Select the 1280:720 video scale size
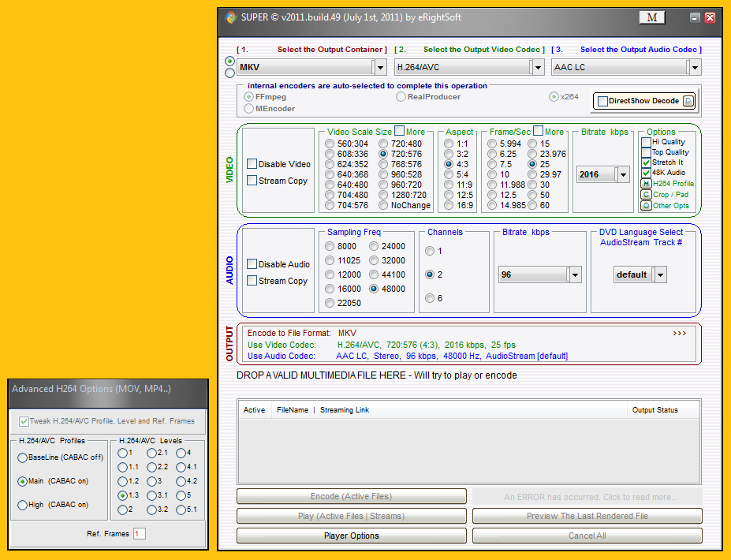The height and width of the screenshot is (560, 731). [384, 195]
